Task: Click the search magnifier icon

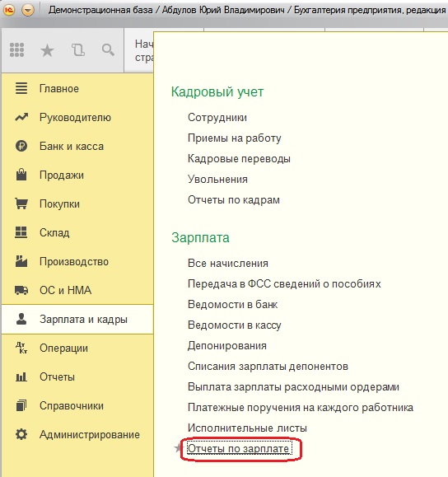Action: click(108, 49)
